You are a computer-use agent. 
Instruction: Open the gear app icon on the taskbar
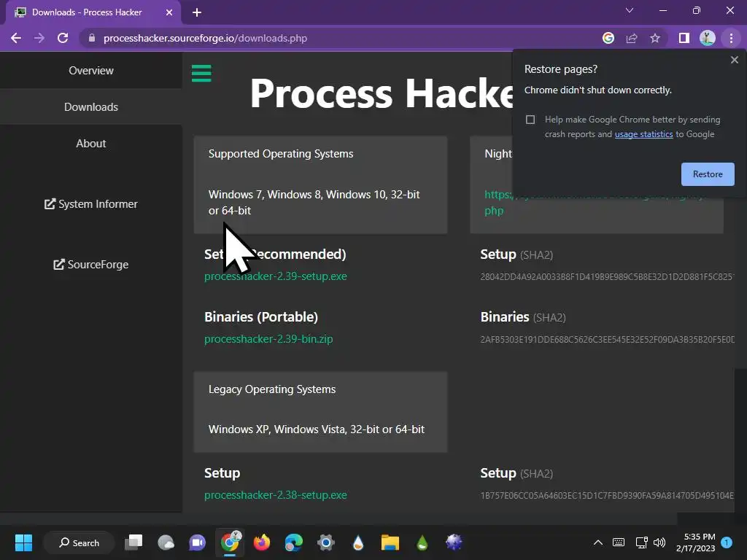coord(326,542)
